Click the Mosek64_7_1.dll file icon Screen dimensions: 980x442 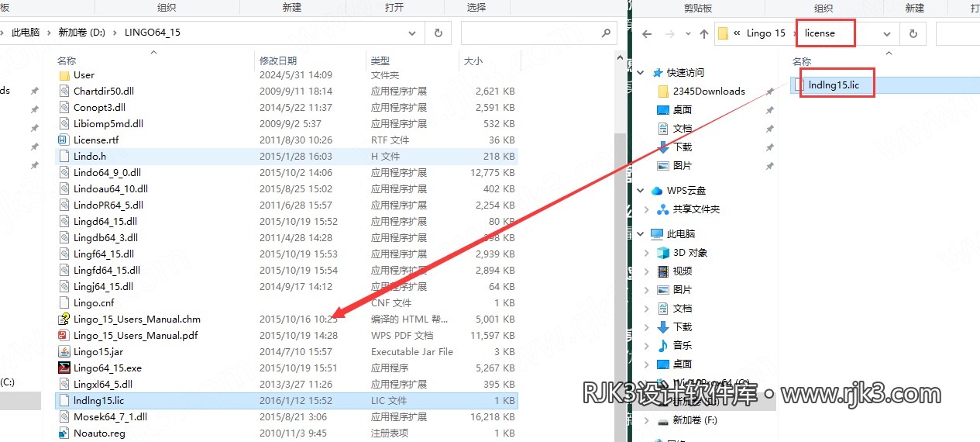(x=64, y=417)
